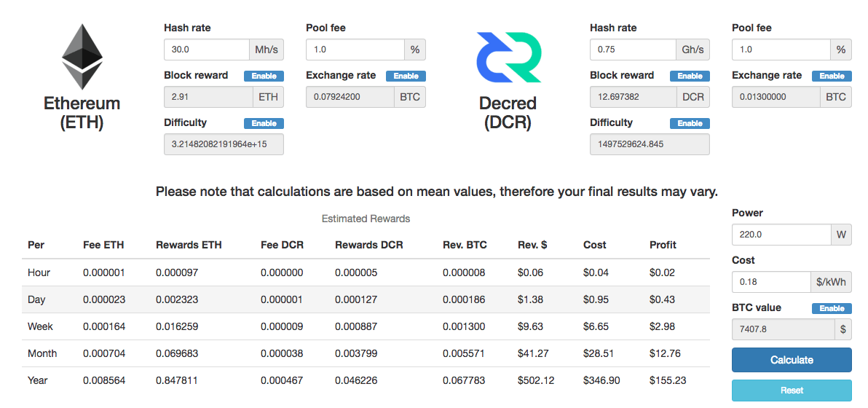Click the Estimated Rewards table caption
868x408 pixels.
[x=366, y=219]
